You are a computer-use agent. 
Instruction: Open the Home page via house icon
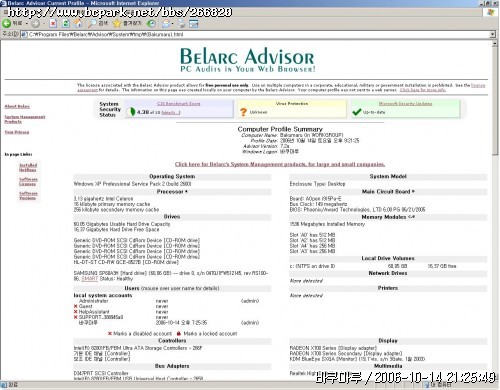click(x=78, y=23)
